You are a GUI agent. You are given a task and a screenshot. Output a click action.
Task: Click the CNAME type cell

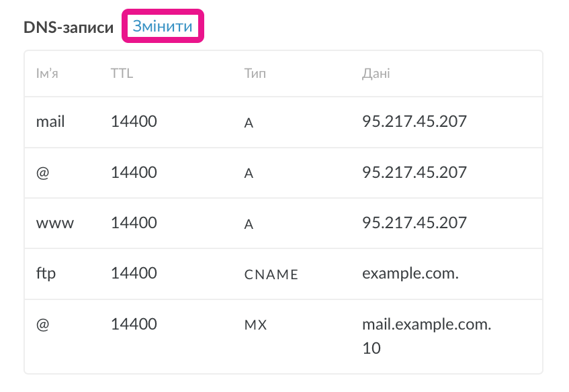[271, 275]
